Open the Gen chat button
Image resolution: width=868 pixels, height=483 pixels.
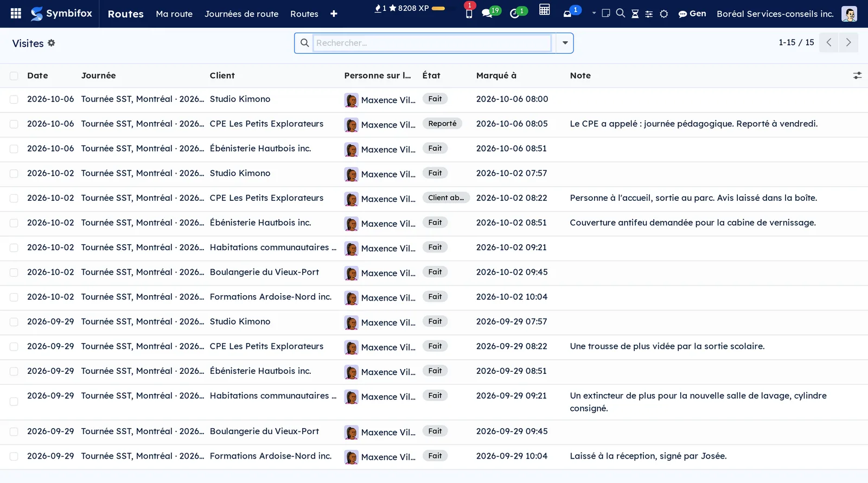(x=692, y=14)
